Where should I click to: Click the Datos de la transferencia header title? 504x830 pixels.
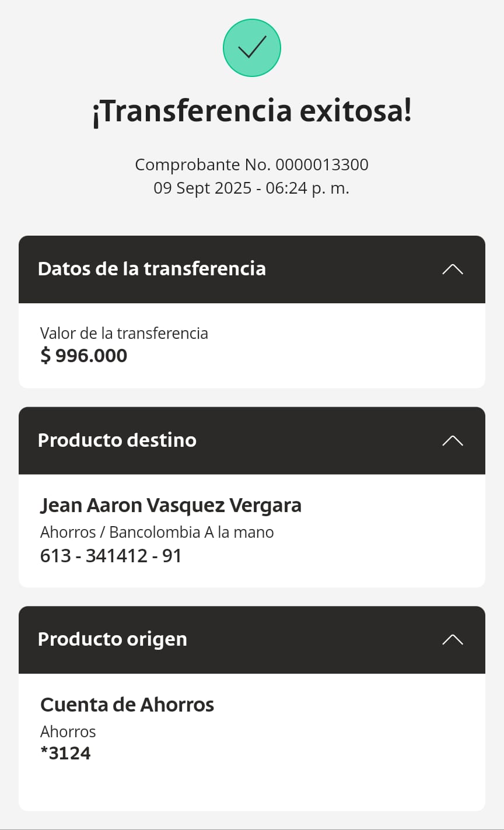tap(152, 269)
